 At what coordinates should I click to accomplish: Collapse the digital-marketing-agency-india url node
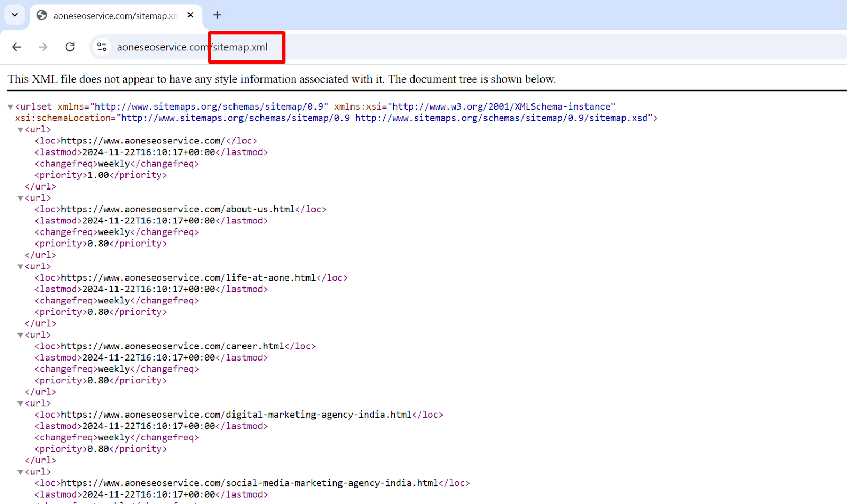tap(20, 403)
